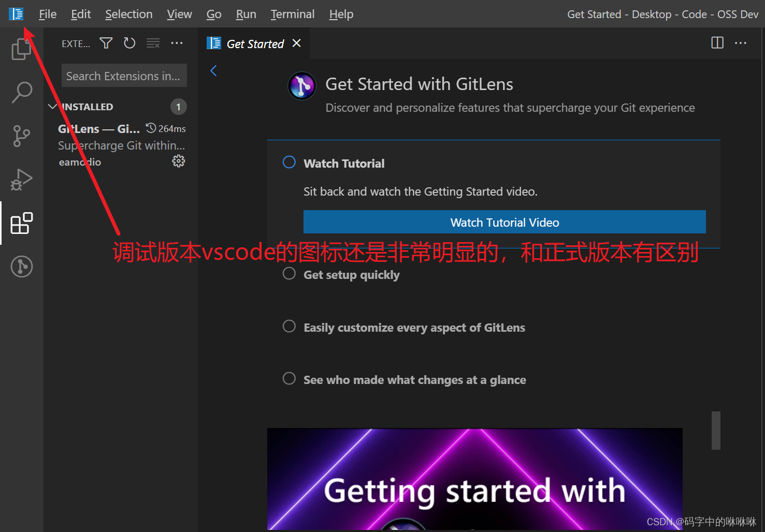765x532 pixels.
Task: Mark Easily customize GitLens step circle
Action: [x=289, y=326]
